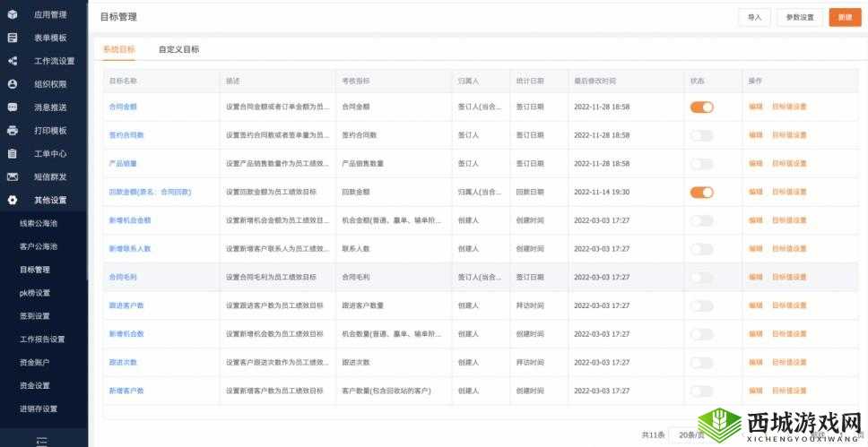Click 目标值设置 in the 跟进次数 row
Screen dimensions: 868x447
tap(789, 363)
